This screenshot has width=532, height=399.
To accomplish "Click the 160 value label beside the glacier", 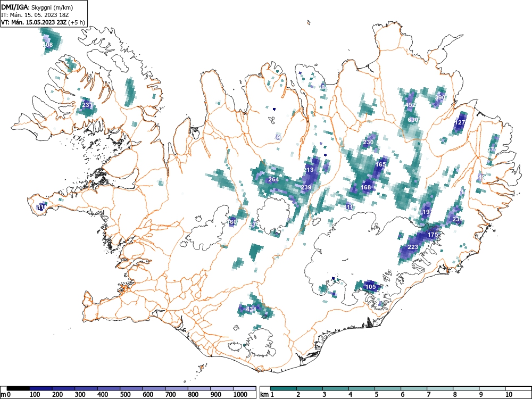I will [232, 222].
